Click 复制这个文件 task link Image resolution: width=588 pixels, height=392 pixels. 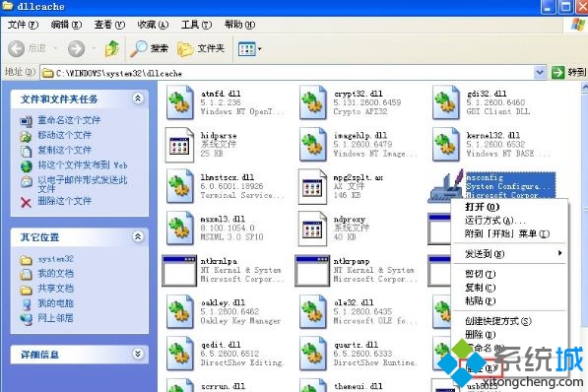(64, 150)
